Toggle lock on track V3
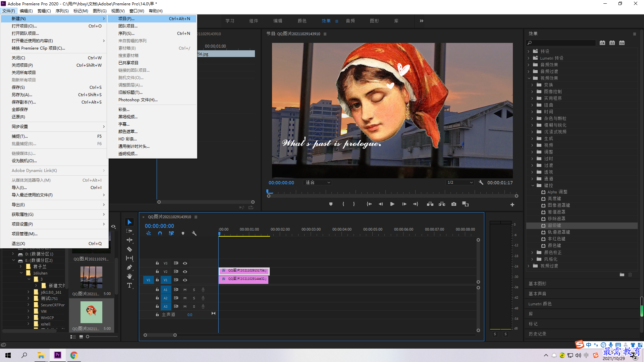The height and width of the screenshot is (362, 644). [157, 263]
